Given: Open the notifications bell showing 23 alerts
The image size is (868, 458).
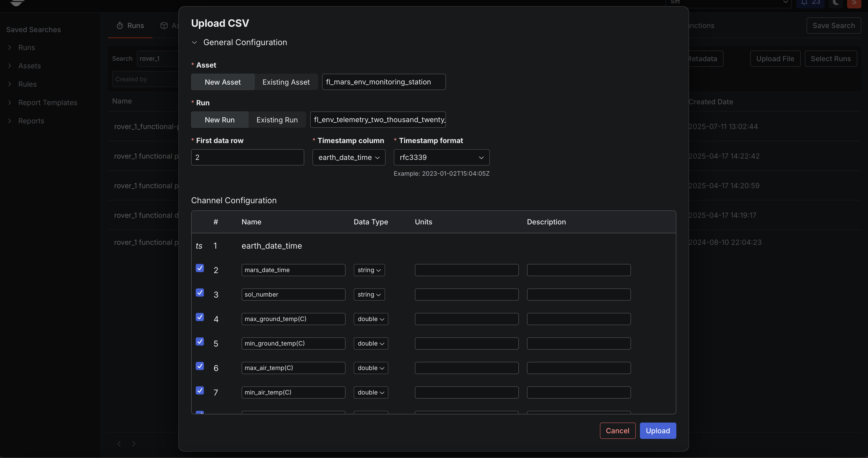Looking at the screenshot, I should point(810,2).
